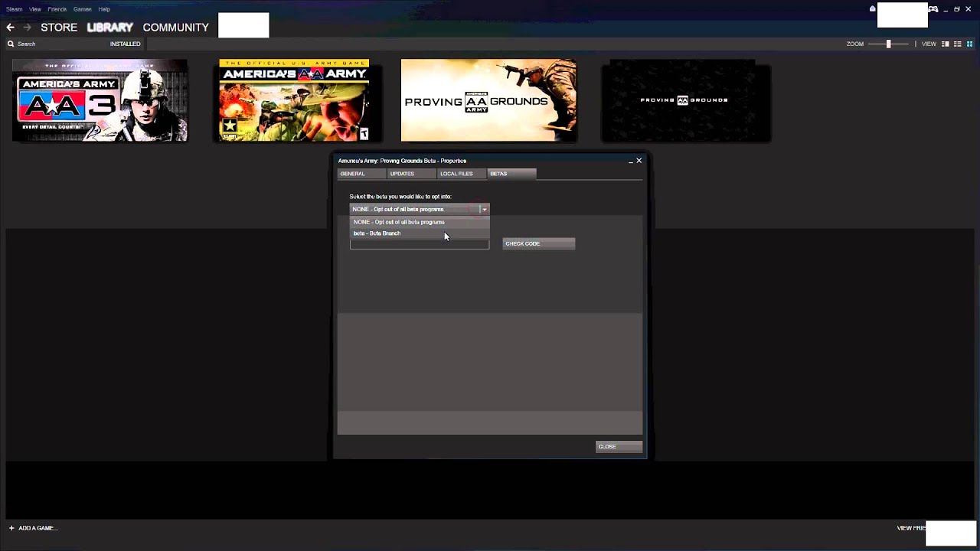This screenshot has width=980, height=551.
Task: Go to the LIBRARY section
Action: tap(110, 28)
